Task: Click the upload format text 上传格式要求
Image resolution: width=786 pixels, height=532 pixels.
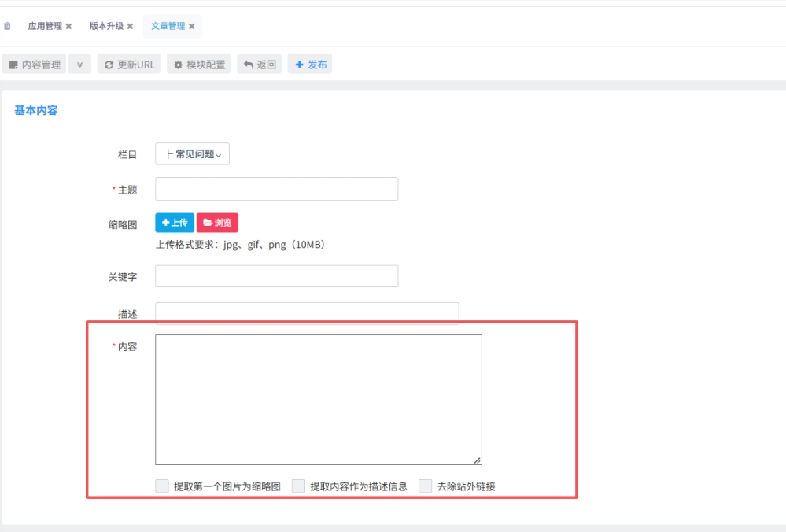Action: [x=241, y=245]
